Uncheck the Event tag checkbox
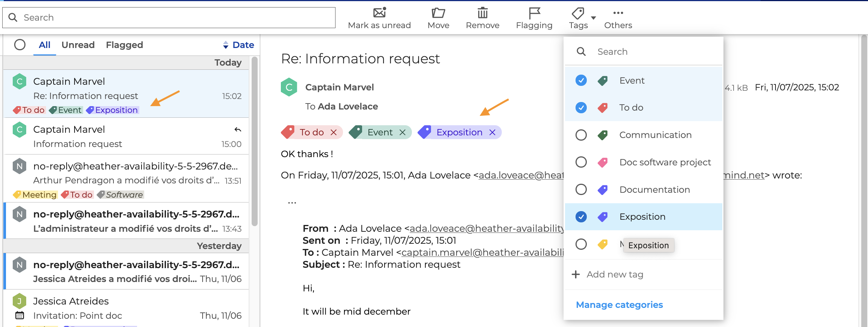Viewport: 868px width, 327px height. click(x=581, y=80)
